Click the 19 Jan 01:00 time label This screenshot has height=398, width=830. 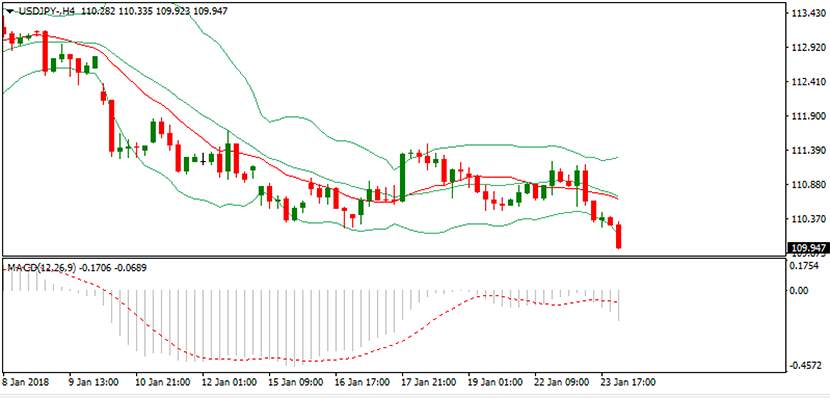pos(495,382)
